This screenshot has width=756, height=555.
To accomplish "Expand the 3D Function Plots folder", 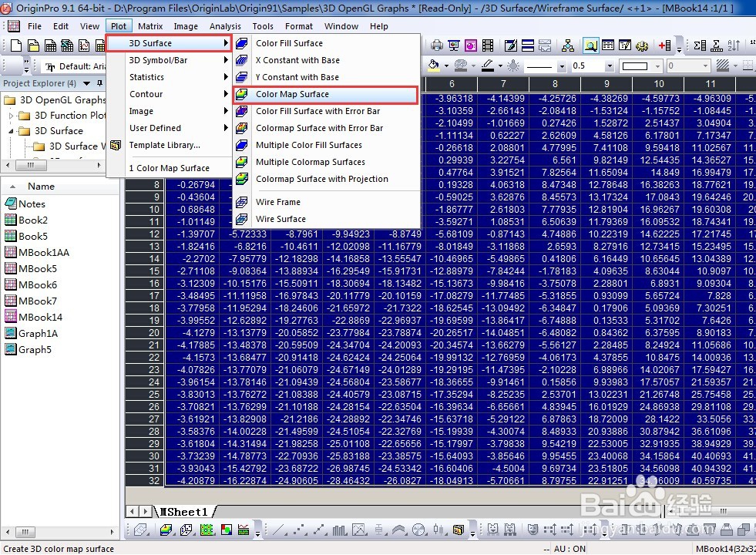I will pos(11,116).
